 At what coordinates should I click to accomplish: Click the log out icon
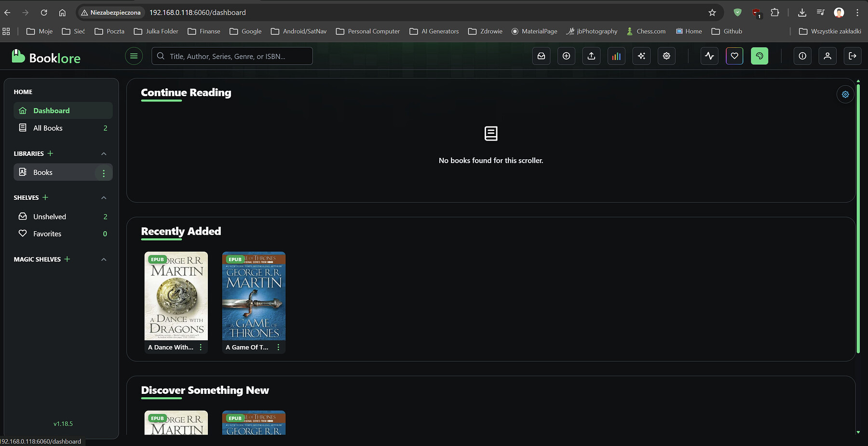853,56
